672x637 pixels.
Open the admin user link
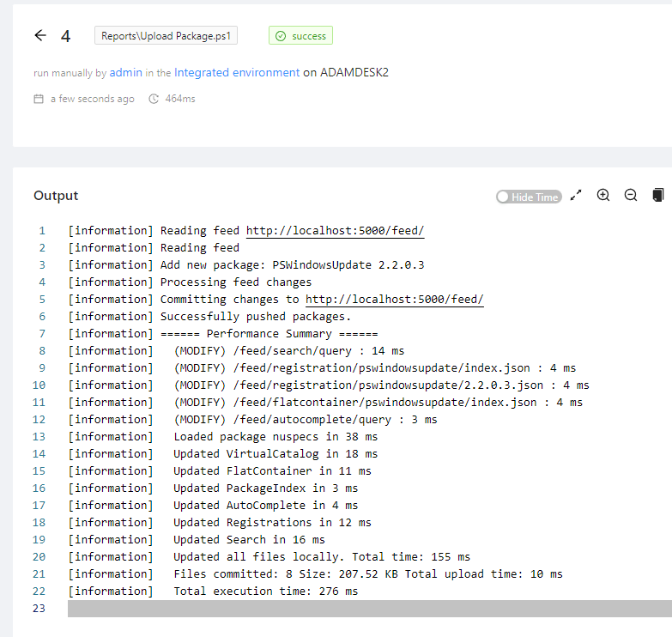(125, 73)
